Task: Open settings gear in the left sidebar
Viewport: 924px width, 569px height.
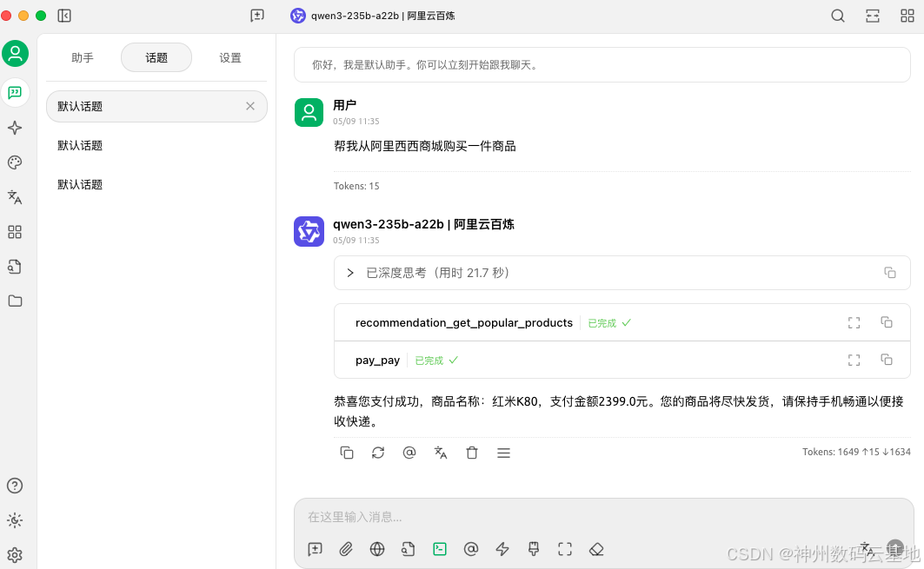Action: point(15,555)
